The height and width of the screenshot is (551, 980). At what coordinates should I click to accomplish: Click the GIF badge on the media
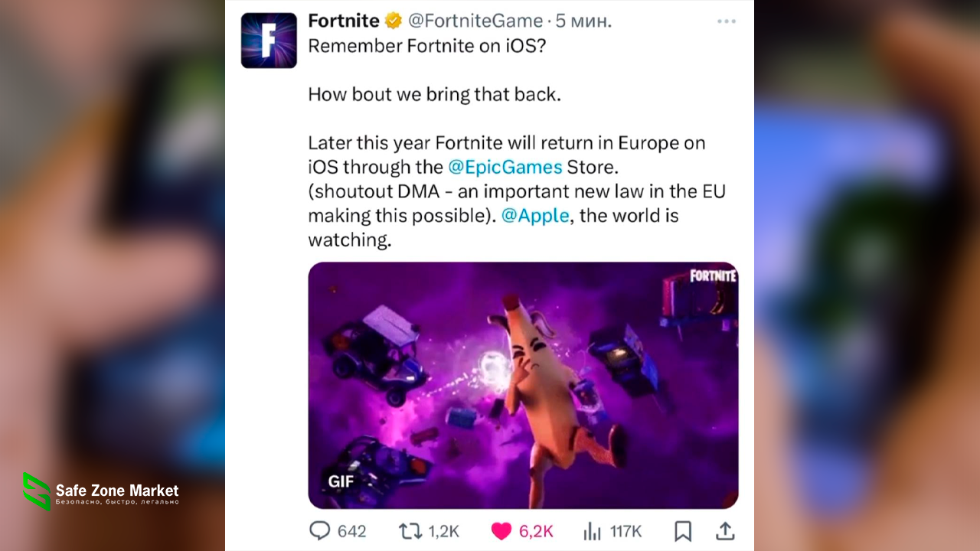pyautogui.click(x=341, y=482)
